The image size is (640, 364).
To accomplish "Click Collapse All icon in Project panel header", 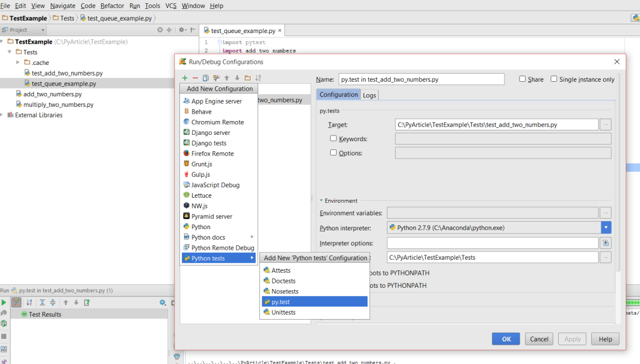I will (x=169, y=30).
